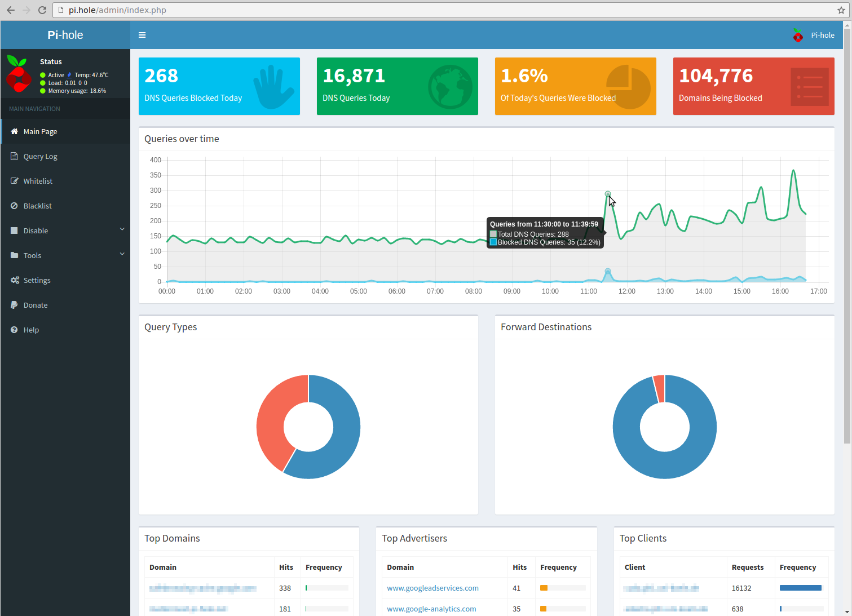This screenshot has width=852, height=616.
Task: Click the 11:30 peak point on queries chart
Action: pyautogui.click(x=608, y=194)
